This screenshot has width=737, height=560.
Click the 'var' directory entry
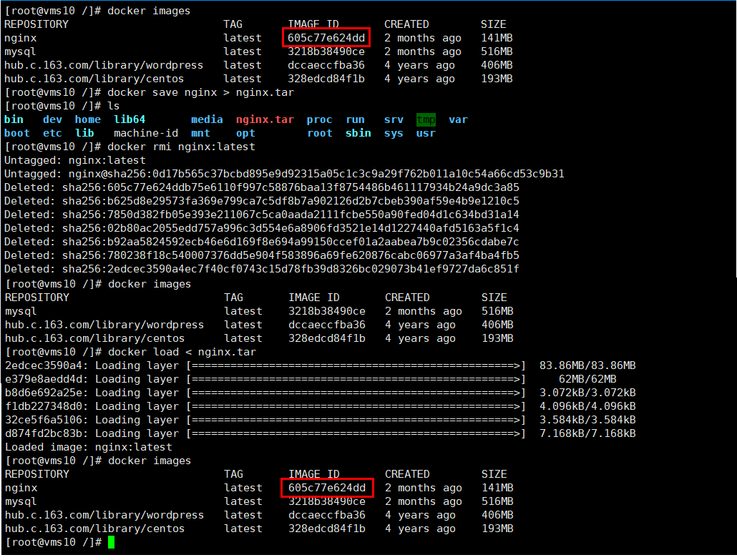(458, 120)
